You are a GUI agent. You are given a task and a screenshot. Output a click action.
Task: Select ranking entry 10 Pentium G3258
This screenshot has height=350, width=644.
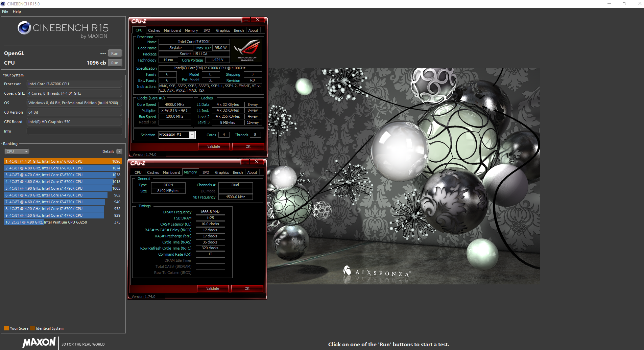pos(63,222)
